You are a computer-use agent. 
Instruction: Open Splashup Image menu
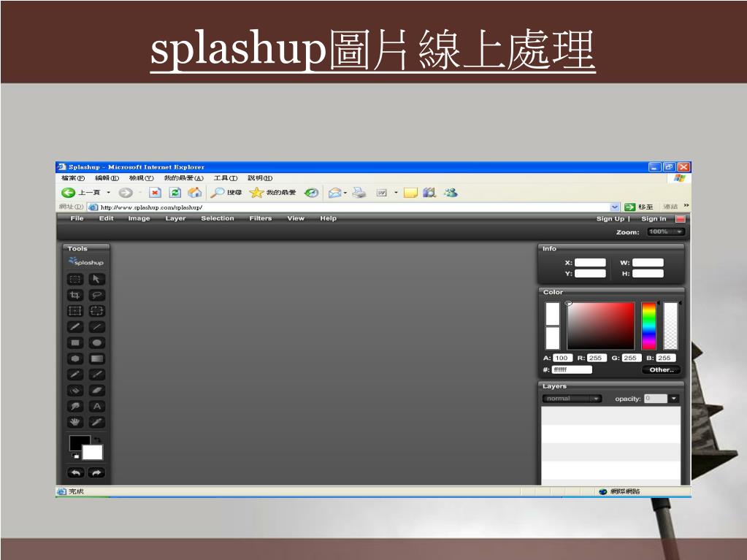tap(139, 218)
